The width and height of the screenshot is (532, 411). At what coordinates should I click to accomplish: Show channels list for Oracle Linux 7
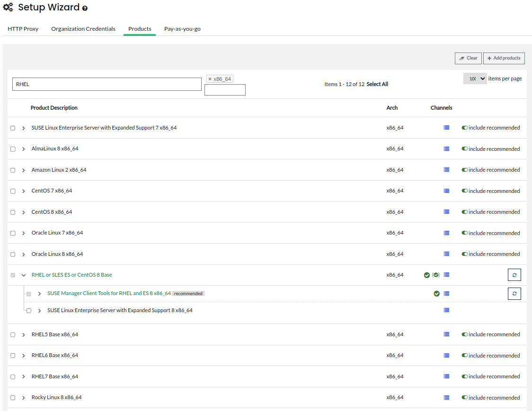point(446,233)
